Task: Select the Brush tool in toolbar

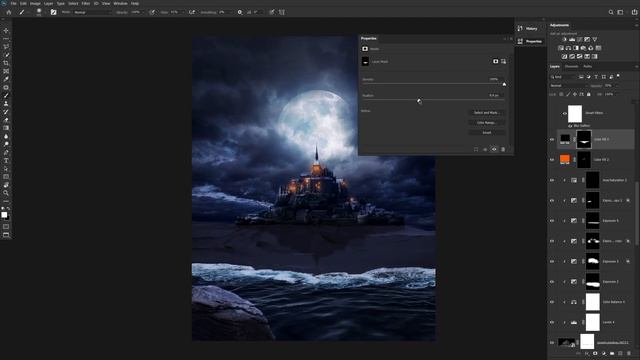Action: [x=6, y=96]
